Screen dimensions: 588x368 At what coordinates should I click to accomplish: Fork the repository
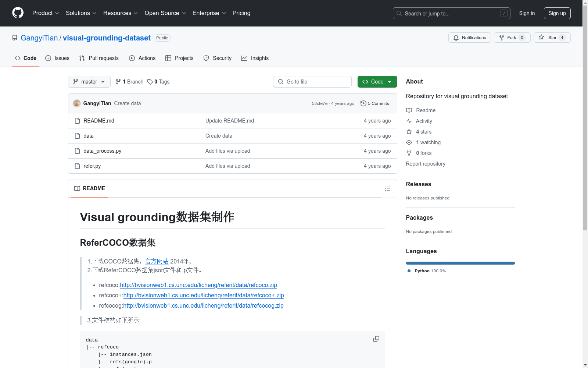512,38
